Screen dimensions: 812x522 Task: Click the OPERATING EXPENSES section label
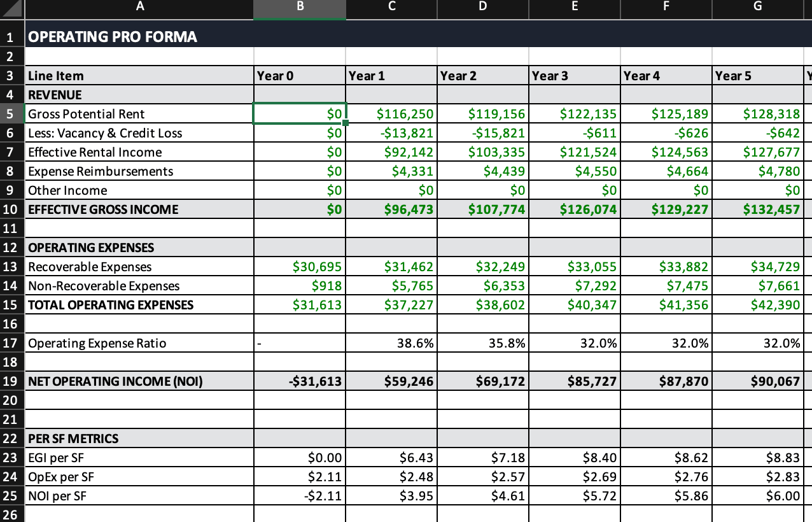pyautogui.click(x=91, y=248)
